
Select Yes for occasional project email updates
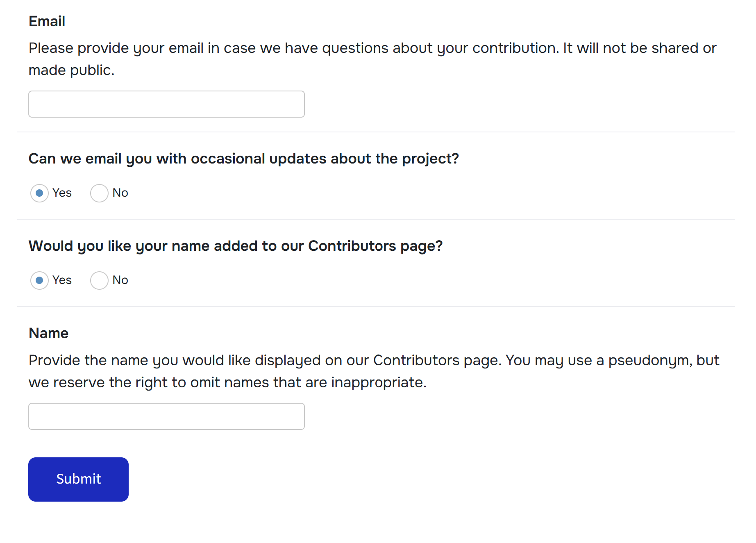click(39, 193)
